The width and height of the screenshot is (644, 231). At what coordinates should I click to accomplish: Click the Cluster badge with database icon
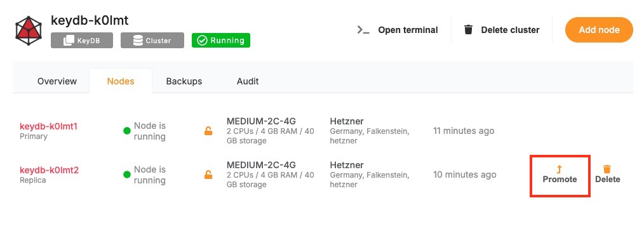click(152, 41)
